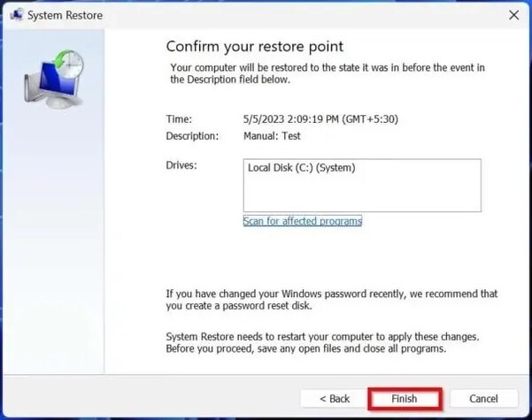Click the Drives: label

pos(181,165)
